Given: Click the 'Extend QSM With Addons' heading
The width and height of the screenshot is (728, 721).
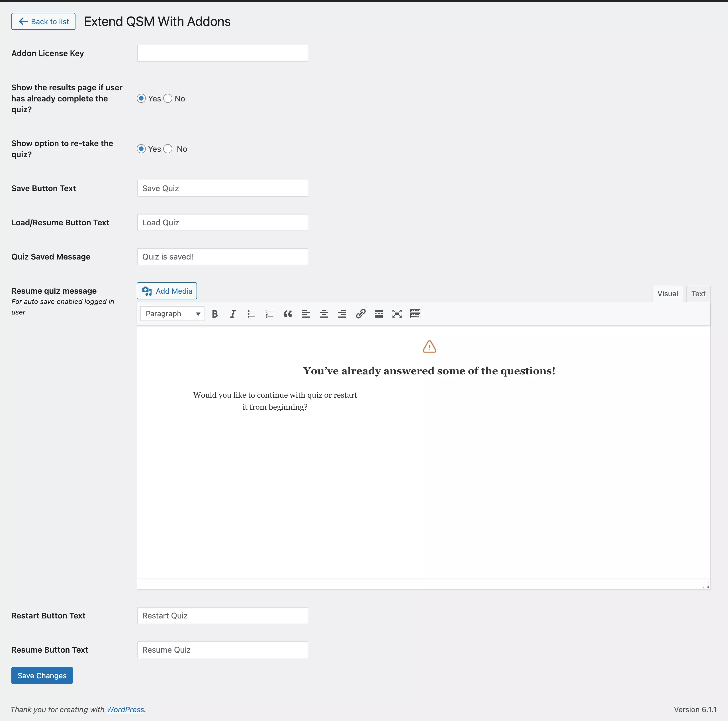Looking at the screenshot, I should [x=157, y=21].
